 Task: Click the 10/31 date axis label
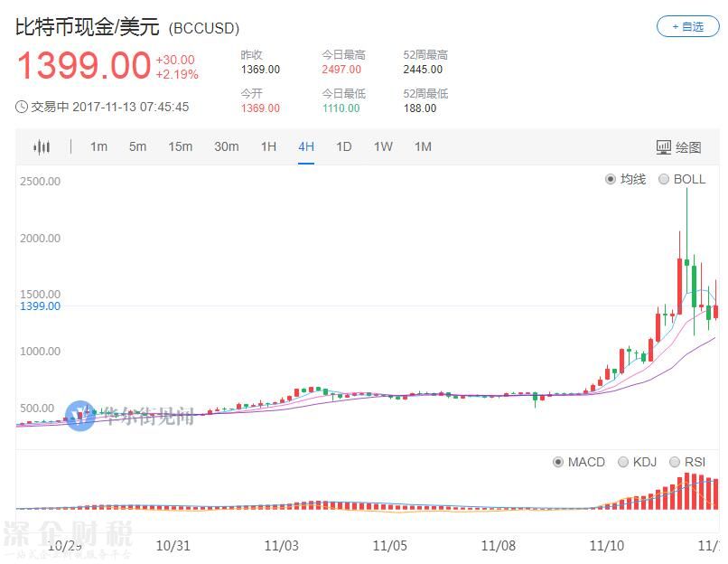(x=173, y=545)
